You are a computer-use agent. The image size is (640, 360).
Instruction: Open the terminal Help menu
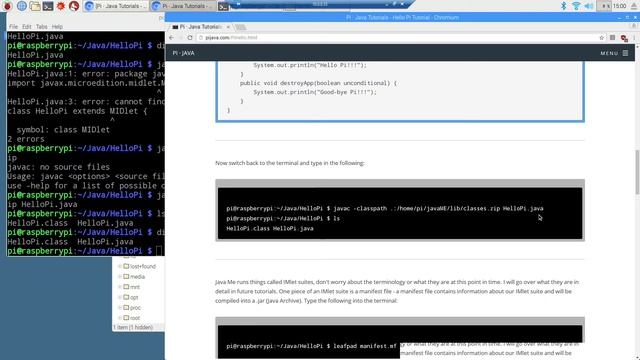pyautogui.click(x=57, y=27)
